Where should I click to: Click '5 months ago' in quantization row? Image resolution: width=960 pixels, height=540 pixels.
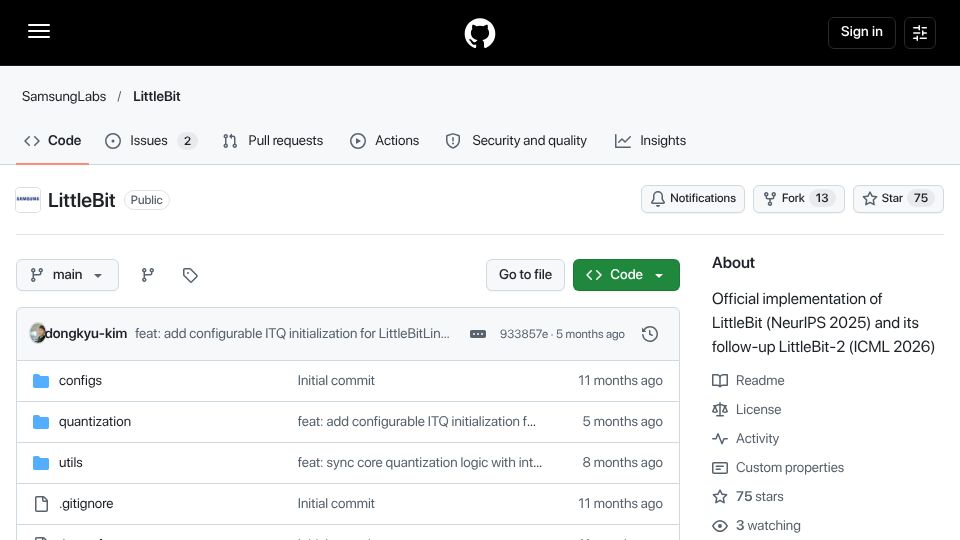(623, 422)
